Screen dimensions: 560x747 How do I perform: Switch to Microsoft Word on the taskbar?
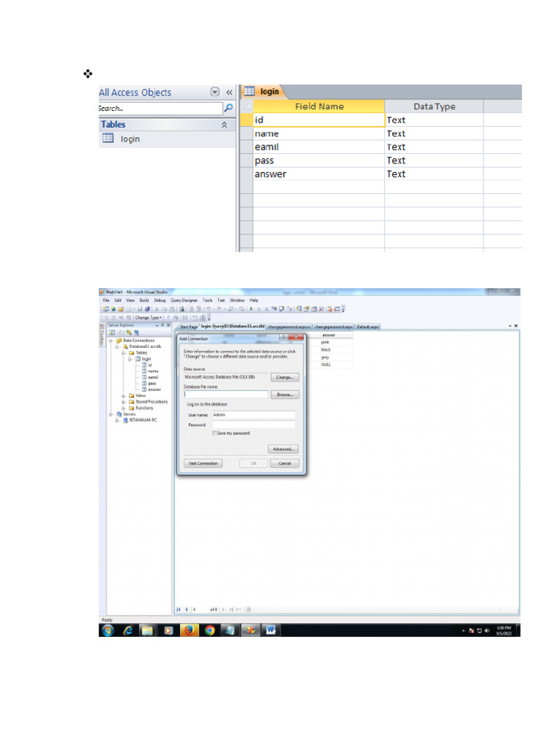[x=271, y=630]
